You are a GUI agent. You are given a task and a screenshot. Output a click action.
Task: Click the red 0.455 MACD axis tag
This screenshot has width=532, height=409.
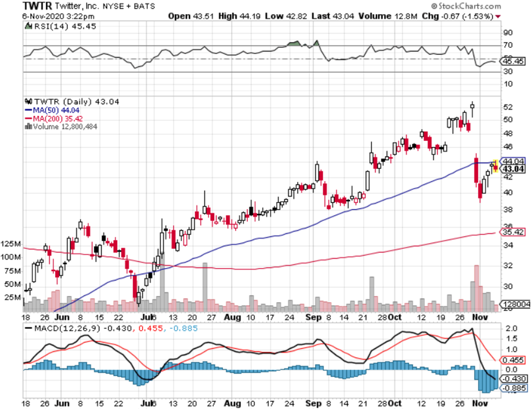coord(514,360)
